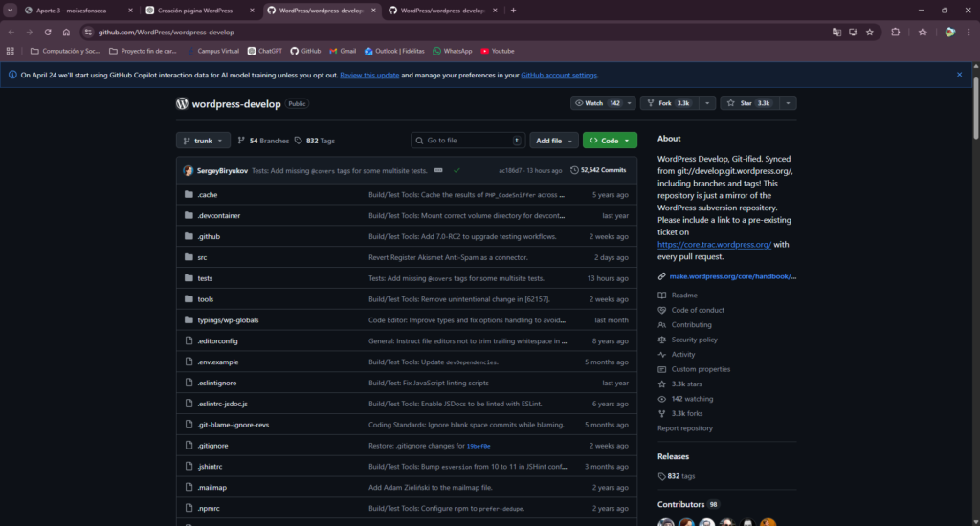
Task: Open the .github folder
Action: (x=209, y=237)
